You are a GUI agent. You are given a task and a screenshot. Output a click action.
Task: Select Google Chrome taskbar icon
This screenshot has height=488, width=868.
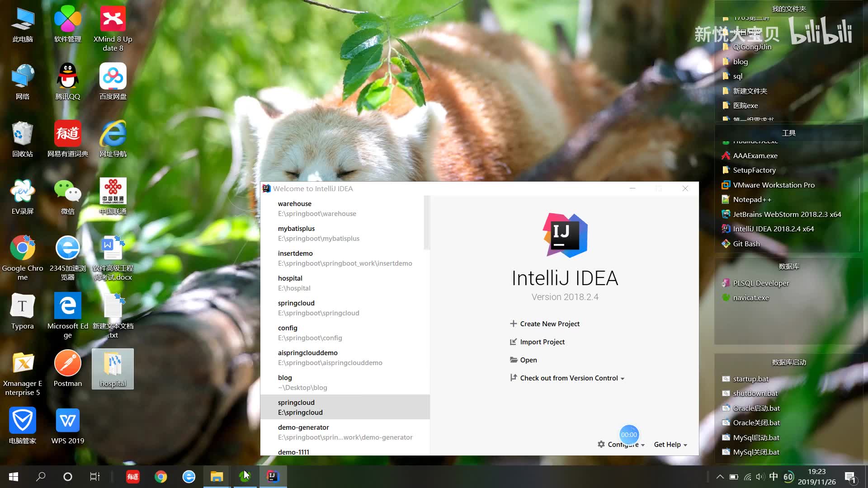coord(160,476)
